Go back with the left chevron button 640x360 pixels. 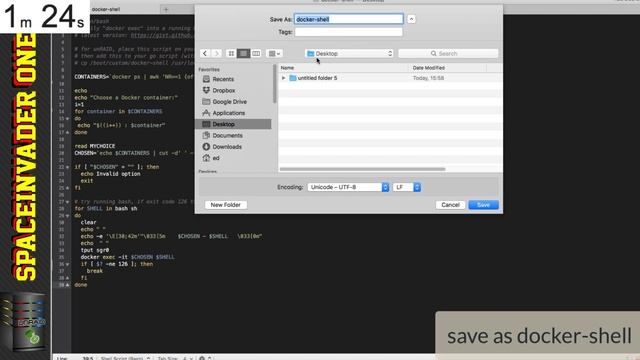coord(205,53)
